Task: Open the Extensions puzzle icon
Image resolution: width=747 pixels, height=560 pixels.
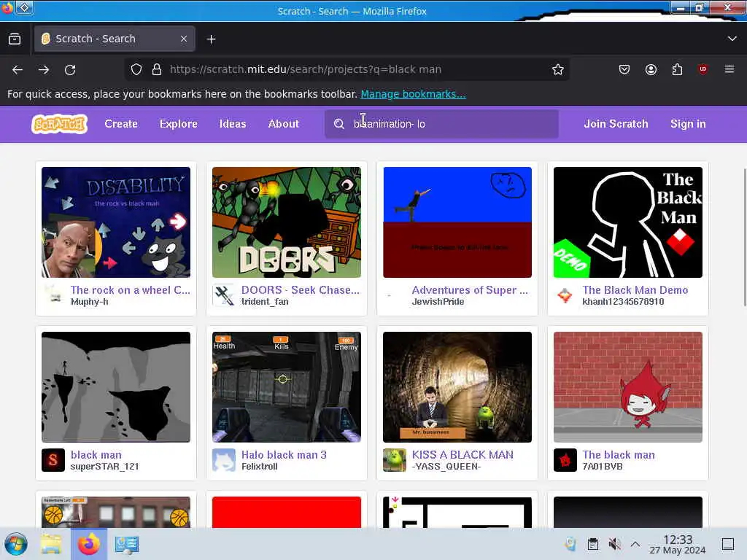Action: (677, 69)
